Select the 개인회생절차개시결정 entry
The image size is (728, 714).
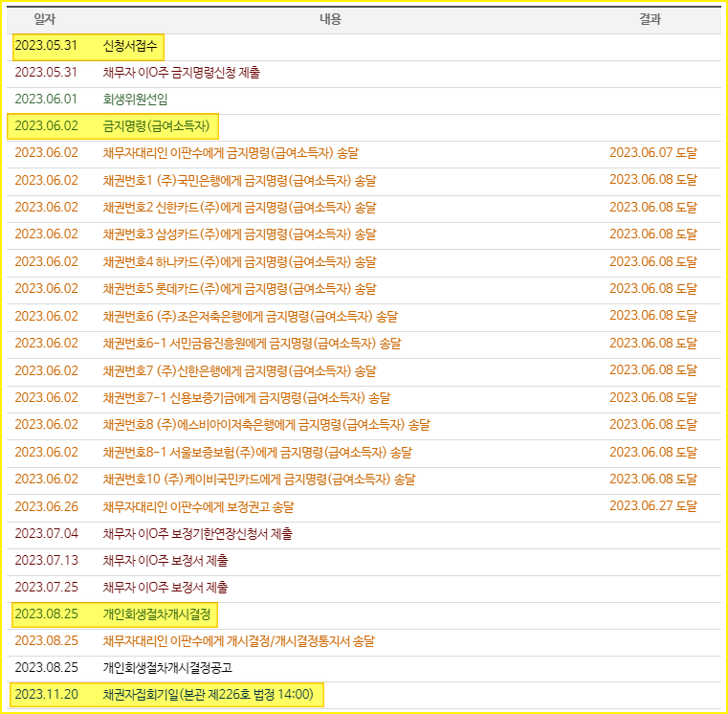tap(157, 614)
